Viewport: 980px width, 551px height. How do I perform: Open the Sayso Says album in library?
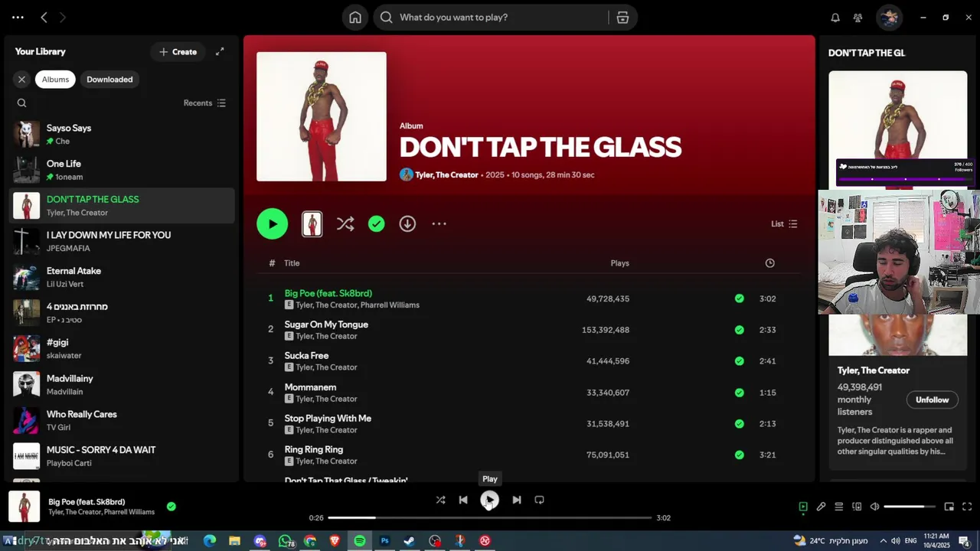(122, 134)
